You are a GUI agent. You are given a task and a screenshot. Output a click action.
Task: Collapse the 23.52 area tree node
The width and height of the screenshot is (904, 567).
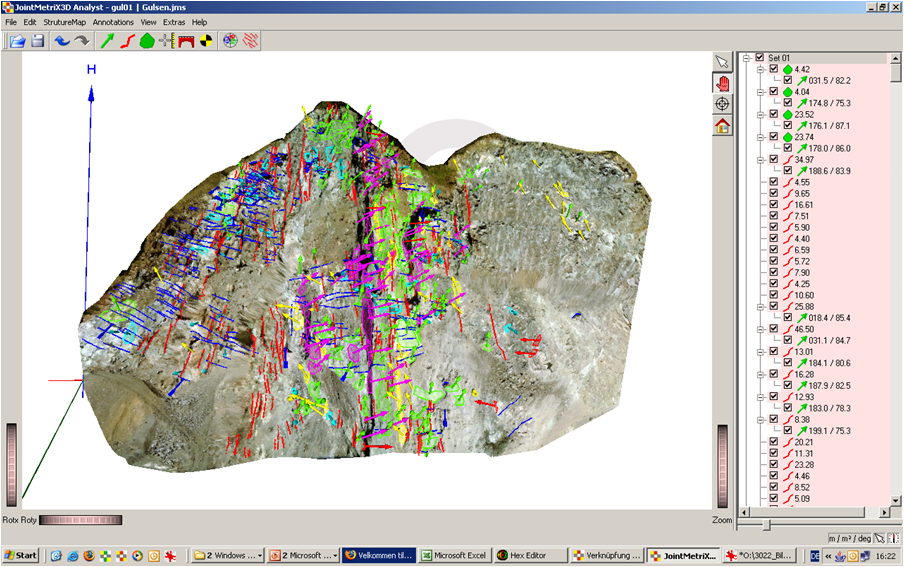point(760,114)
